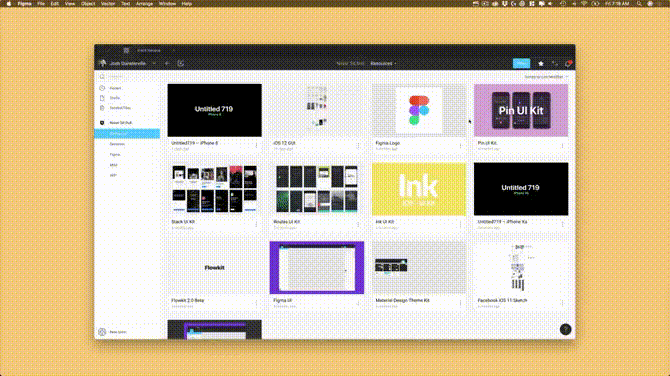Open Recent in the sidebar
This screenshot has width=670, height=376.
click(x=115, y=88)
